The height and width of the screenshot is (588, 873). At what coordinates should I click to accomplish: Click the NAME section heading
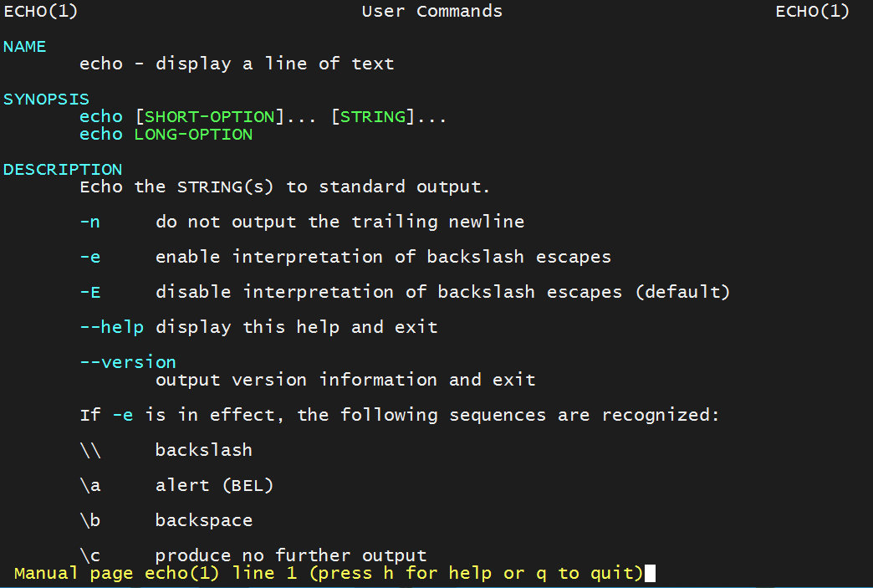point(25,47)
